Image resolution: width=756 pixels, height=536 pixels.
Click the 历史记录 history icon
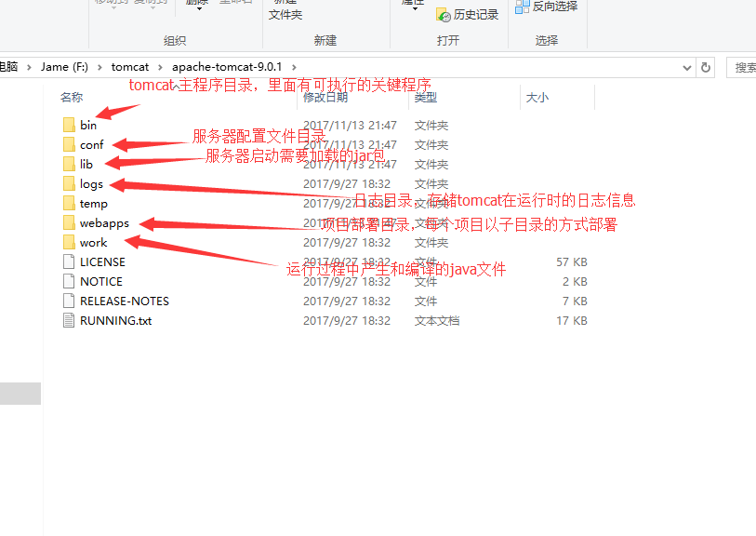[x=443, y=15]
